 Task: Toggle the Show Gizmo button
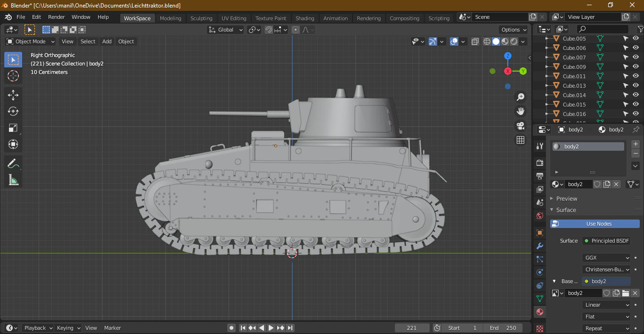pos(433,41)
